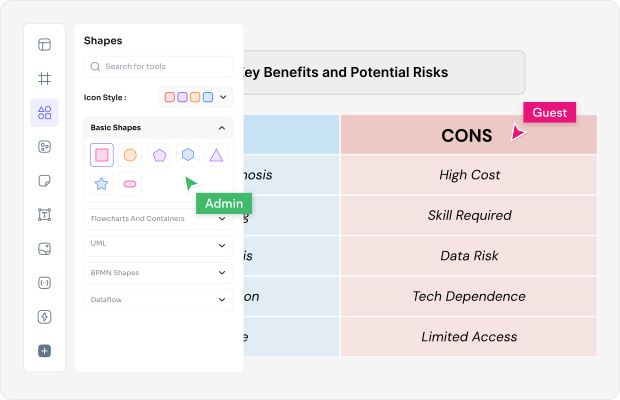Click the plus add button in sidebar
Viewport: 620px width, 400px height.
(x=44, y=351)
